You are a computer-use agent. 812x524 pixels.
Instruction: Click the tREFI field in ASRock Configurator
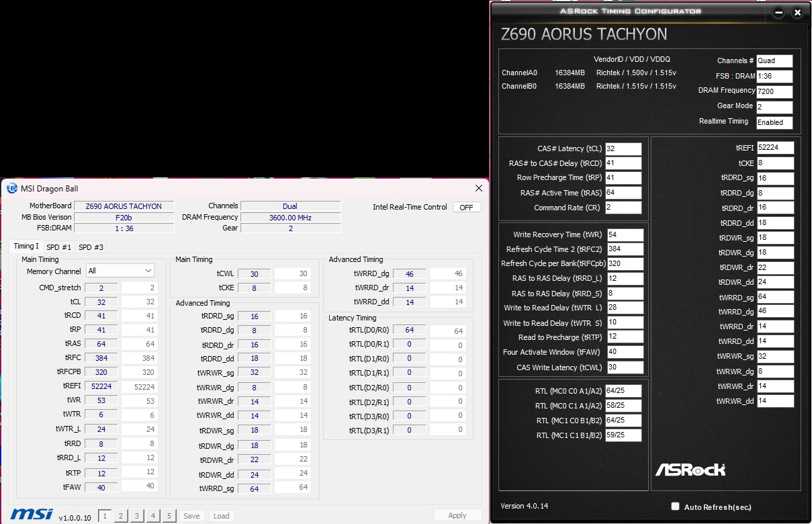(776, 148)
